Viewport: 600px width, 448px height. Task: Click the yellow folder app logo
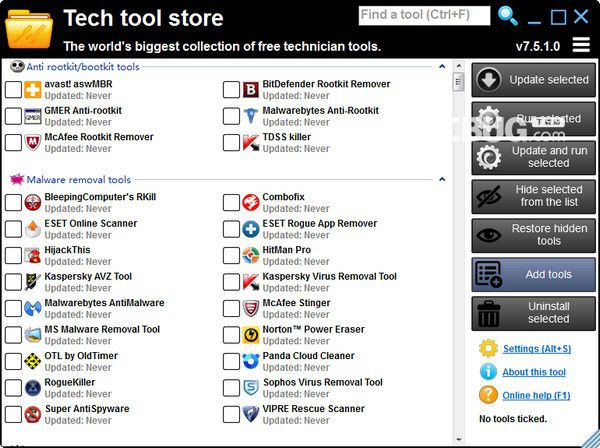29,30
